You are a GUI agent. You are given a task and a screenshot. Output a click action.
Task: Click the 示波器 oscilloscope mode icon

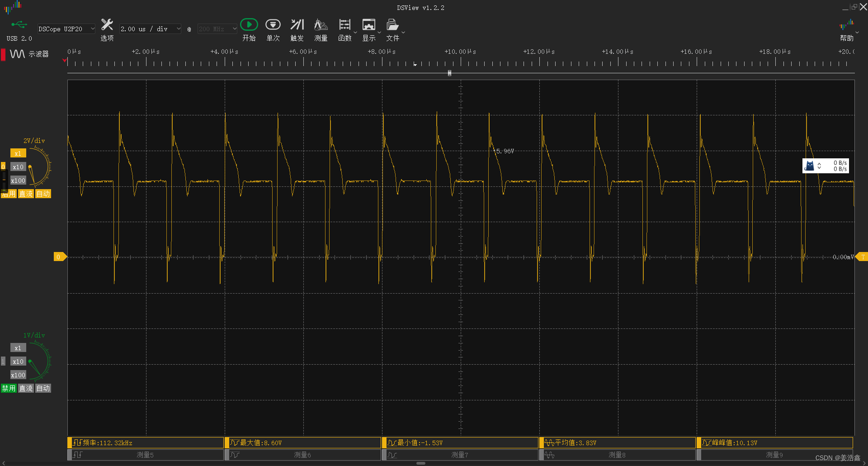click(x=18, y=54)
